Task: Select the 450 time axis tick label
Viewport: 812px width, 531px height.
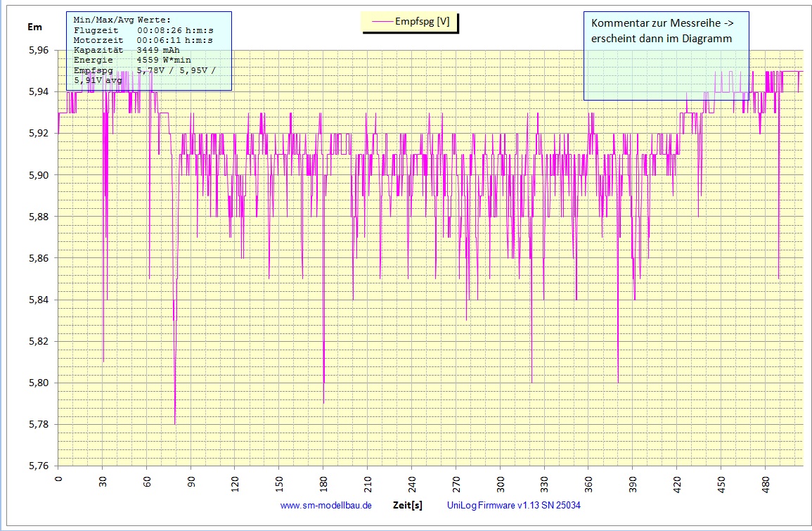Action: tap(722, 483)
